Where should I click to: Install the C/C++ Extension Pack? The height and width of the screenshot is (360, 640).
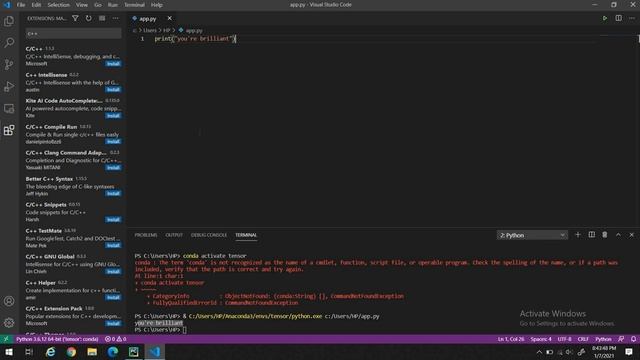coord(113,323)
